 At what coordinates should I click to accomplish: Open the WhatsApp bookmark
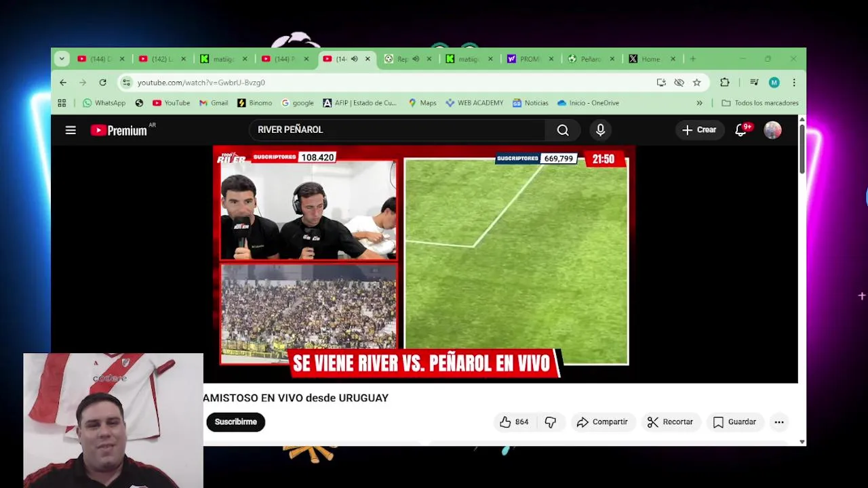point(104,103)
